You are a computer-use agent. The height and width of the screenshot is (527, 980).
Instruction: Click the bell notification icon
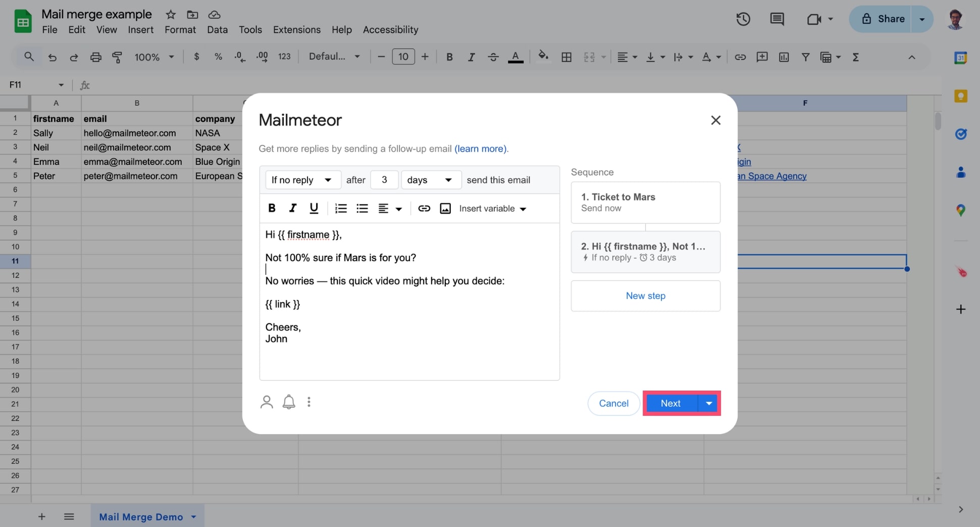pyautogui.click(x=289, y=402)
